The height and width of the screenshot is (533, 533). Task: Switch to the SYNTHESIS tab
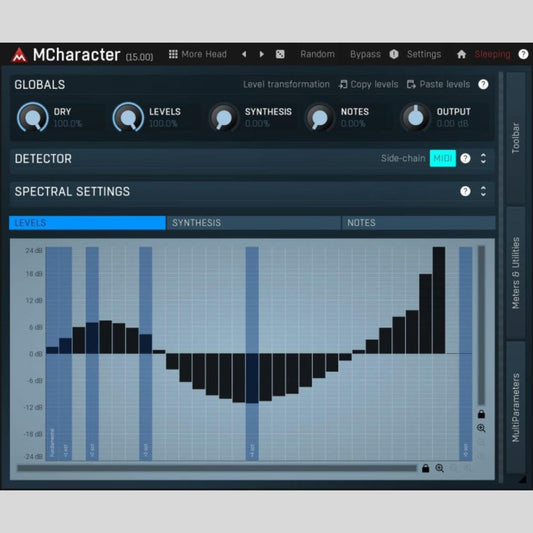point(254,223)
